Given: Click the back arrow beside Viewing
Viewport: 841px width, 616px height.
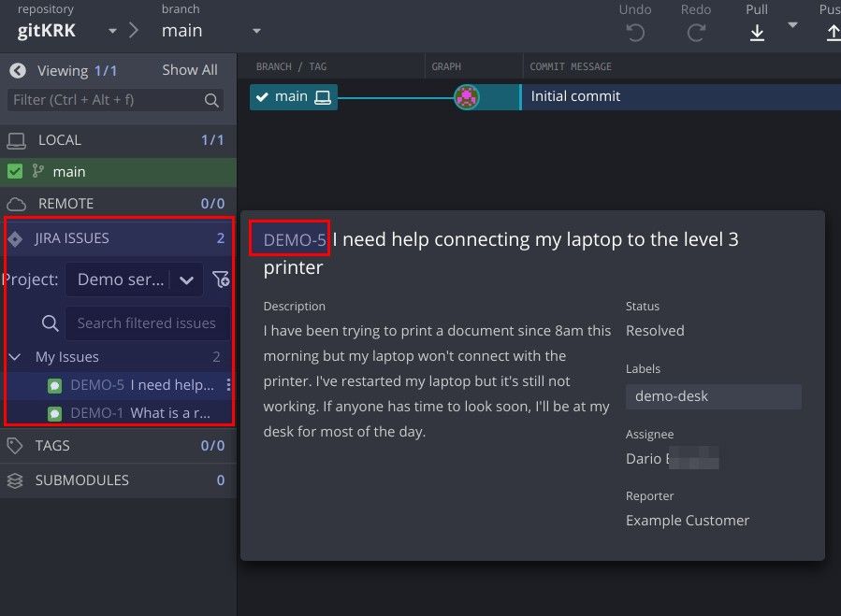Looking at the screenshot, I should 18,70.
